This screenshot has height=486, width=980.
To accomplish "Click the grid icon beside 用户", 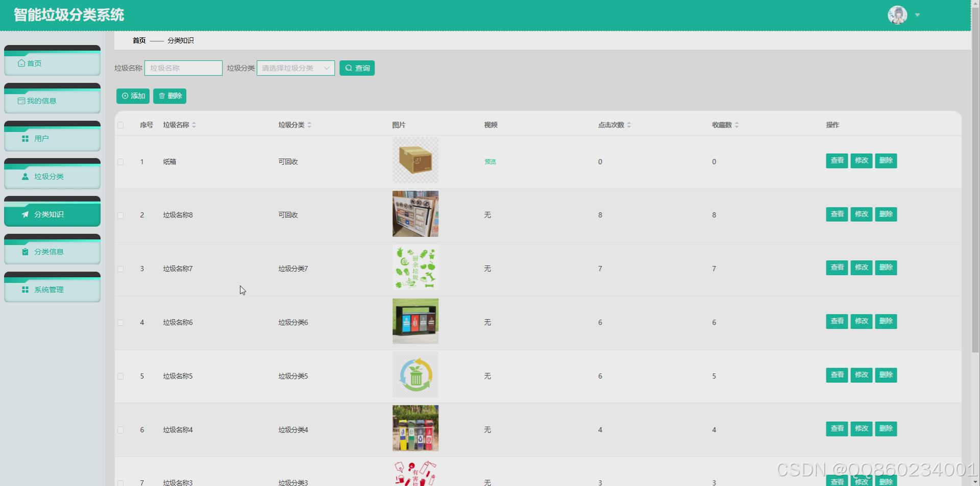I will coord(25,139).
